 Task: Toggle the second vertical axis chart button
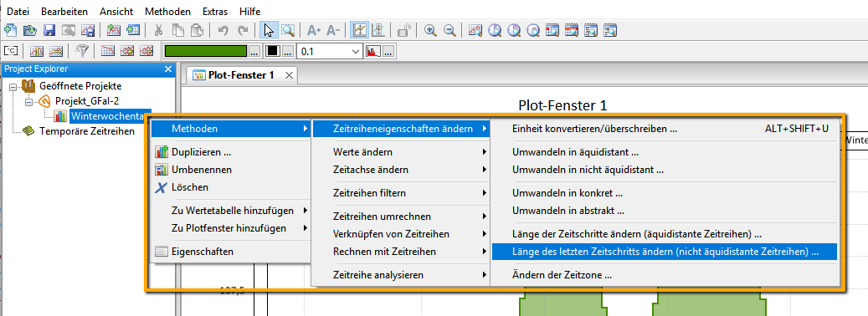point(378,30)
